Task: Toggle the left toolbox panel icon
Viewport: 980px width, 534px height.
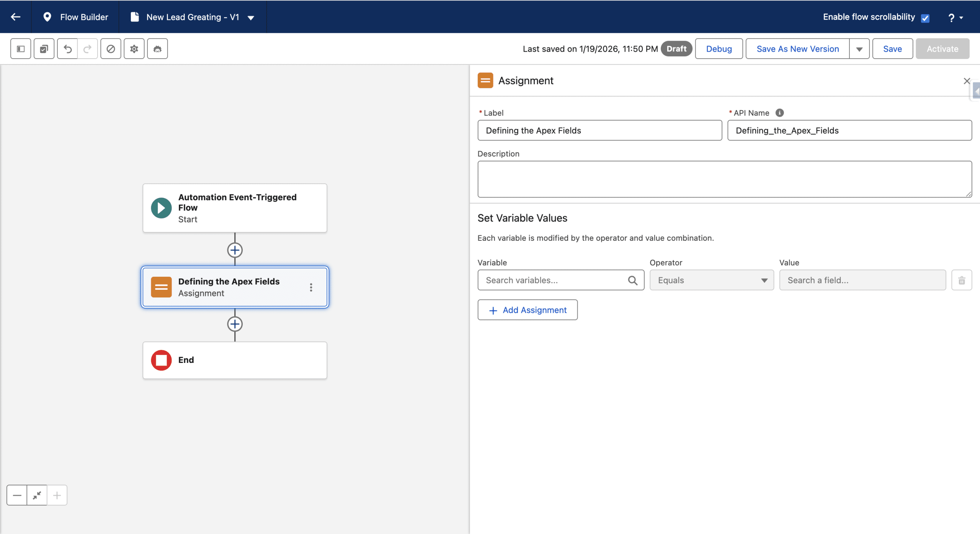Action: point(21,49)
